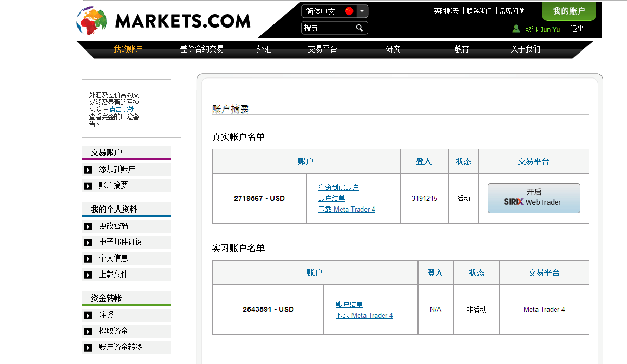
Task: Click the 联系我们 link
Action: coord(479,11)
